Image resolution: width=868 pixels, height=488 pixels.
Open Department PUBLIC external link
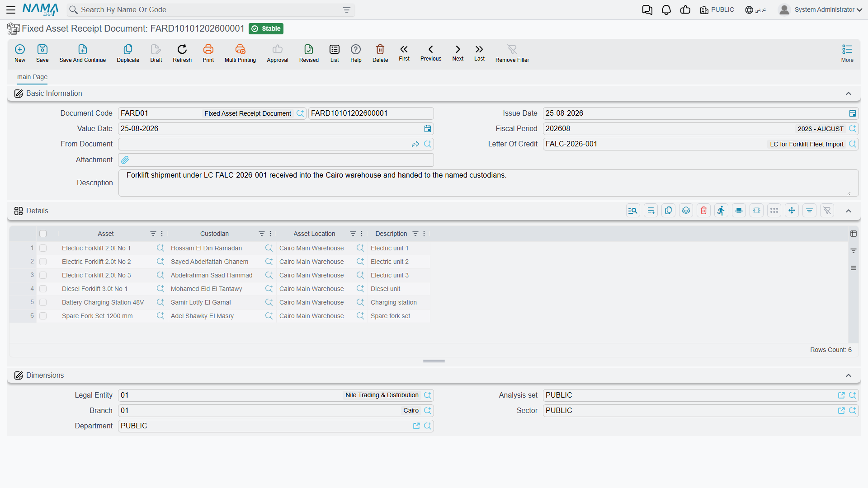(416, 426)
